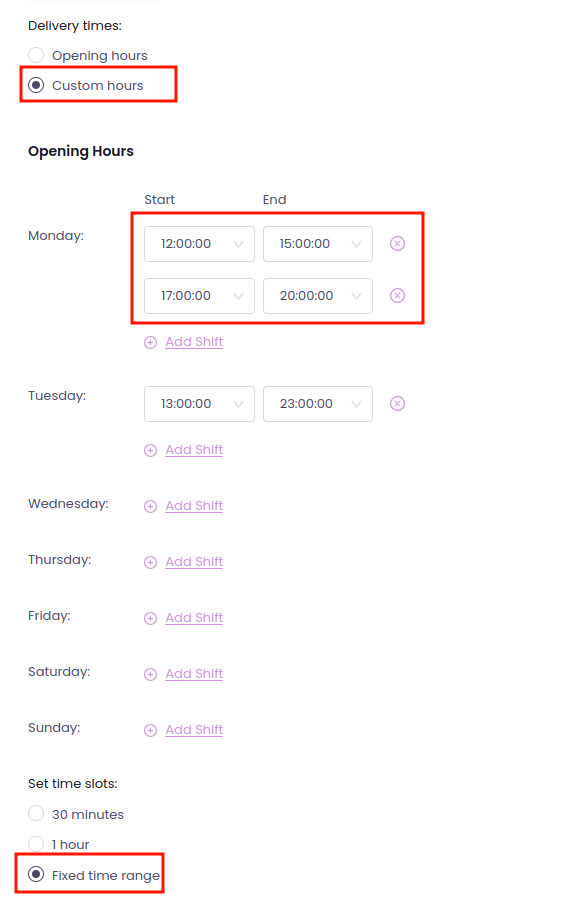Open Monday 20:00:00 end time dropdown
Image resolution: width=588 pixels, height=912 pixels.
click(x=318, y=296)
